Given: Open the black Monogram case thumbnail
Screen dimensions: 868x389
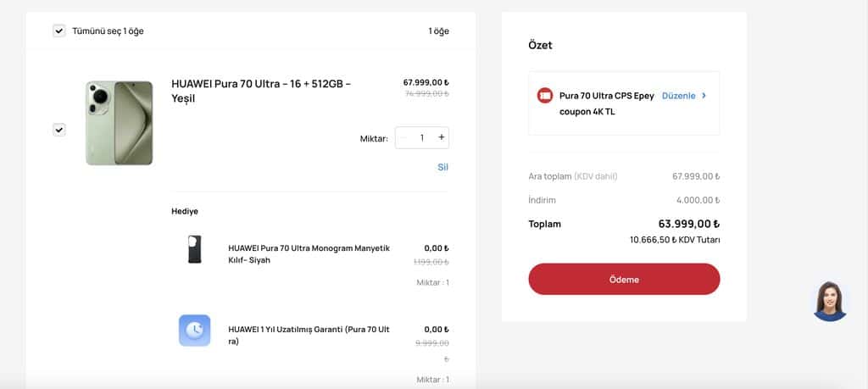Looking at the screenshot, I should point(194,248).
